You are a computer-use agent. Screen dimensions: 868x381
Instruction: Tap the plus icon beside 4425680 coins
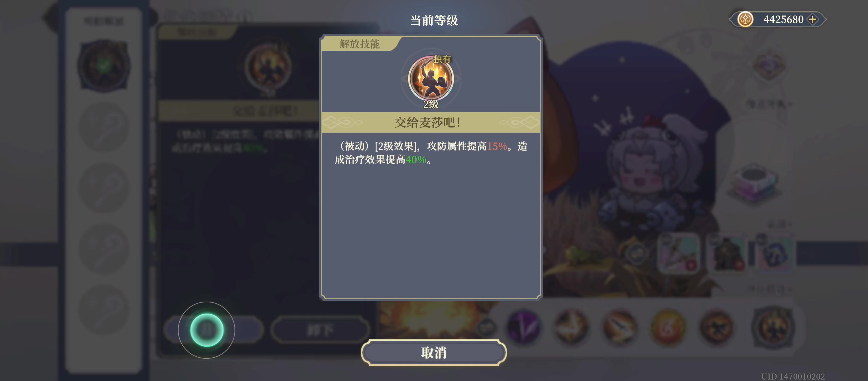(x=813, y=19)
